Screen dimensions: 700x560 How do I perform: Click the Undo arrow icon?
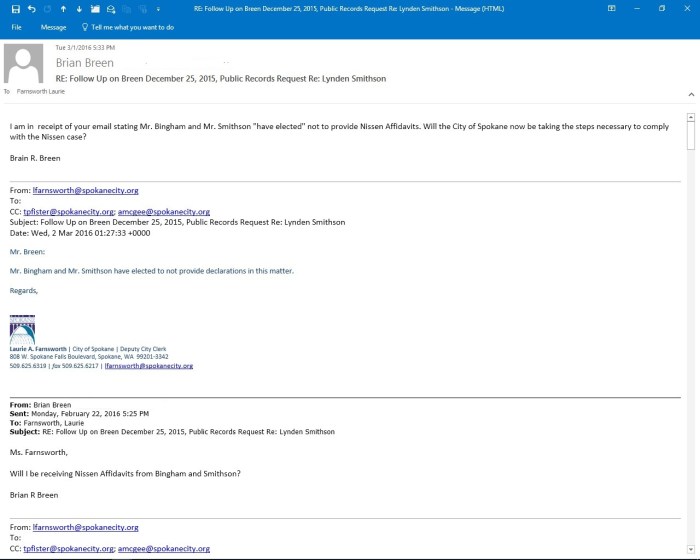tap(29, 8)
